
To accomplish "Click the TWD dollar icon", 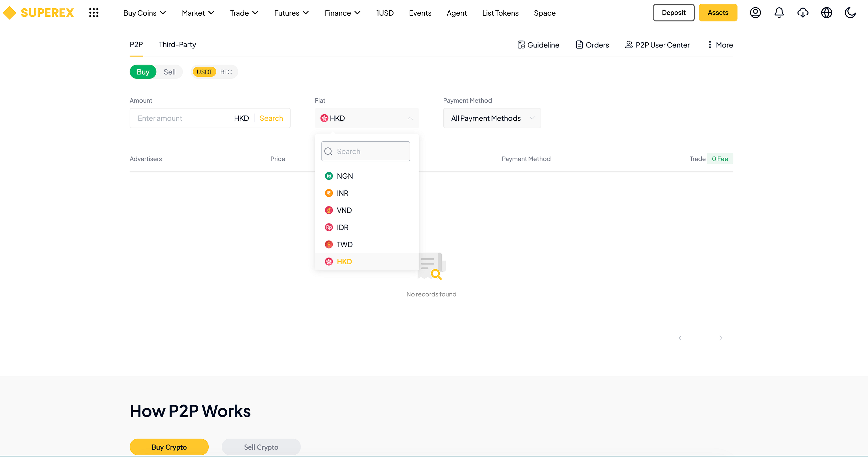I will [x=329, y=245].
